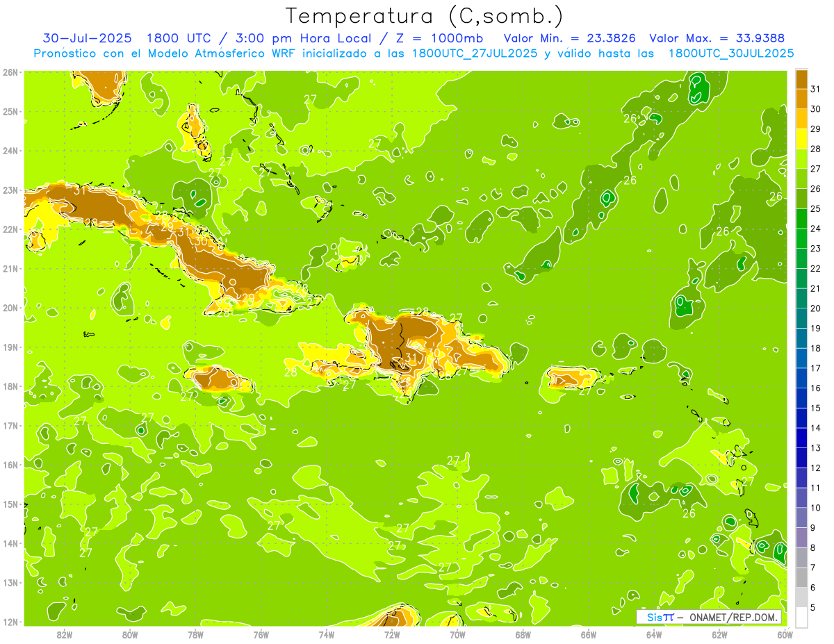The image size is (834, 644).
Task: Click the '15N' latitude axis label
Action: [10, 504]
